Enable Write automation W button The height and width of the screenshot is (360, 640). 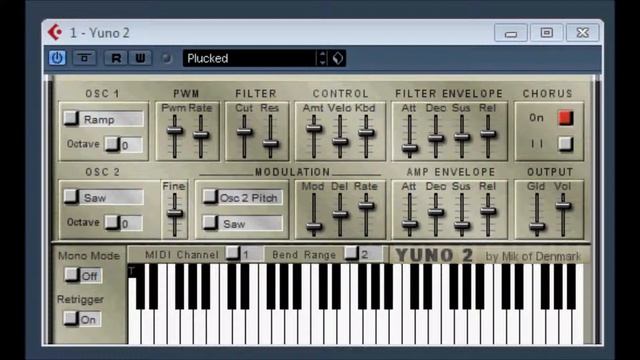click(140, 58)
